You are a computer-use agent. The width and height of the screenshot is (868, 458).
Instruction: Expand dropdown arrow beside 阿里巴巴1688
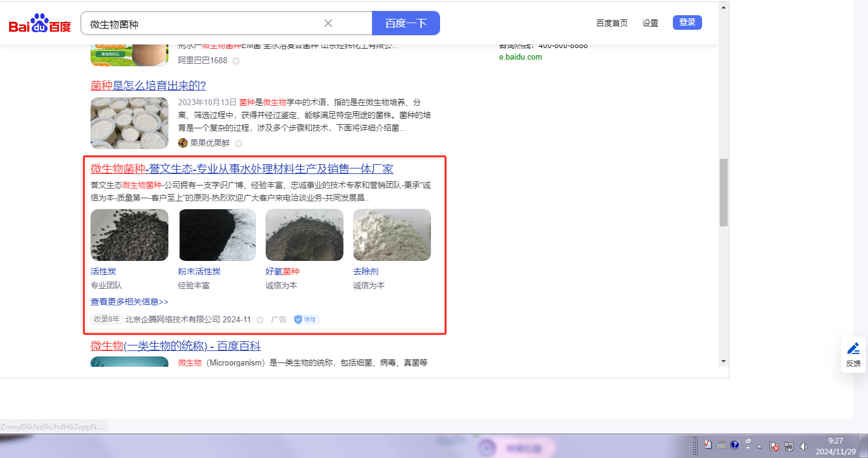tap(236, 61)
